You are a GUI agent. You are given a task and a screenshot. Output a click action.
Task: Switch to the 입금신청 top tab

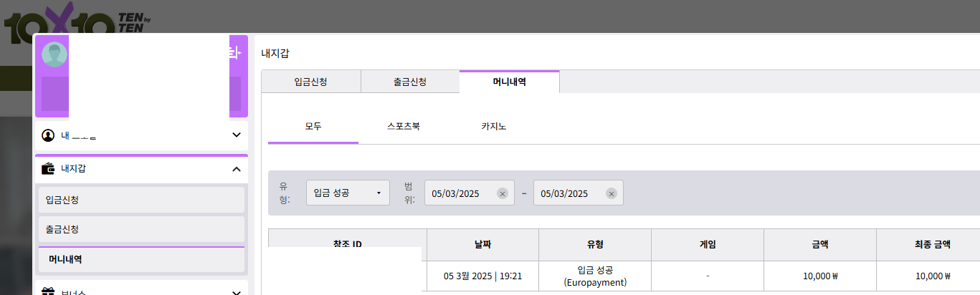click(x=310, y=82)
